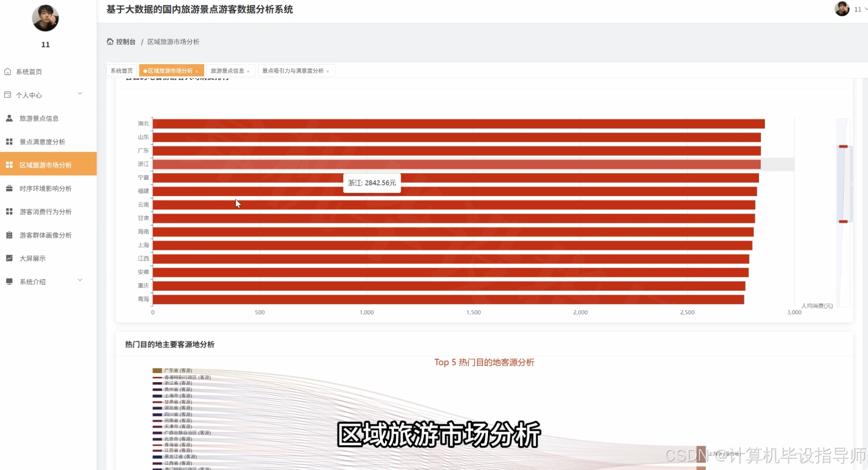Select the 系统首页 home icon in sidebar
The image size is (868, 470).
8,72
